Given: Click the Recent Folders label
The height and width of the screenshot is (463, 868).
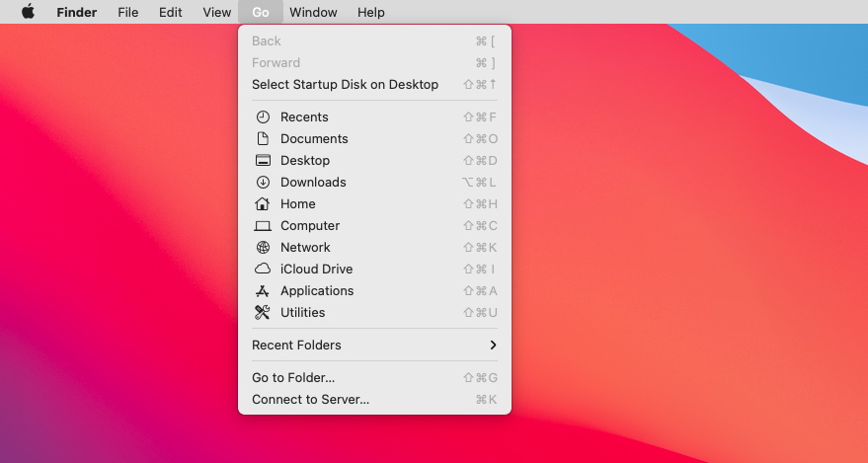Looking at the screenshot, I should (x=296, y=346).
